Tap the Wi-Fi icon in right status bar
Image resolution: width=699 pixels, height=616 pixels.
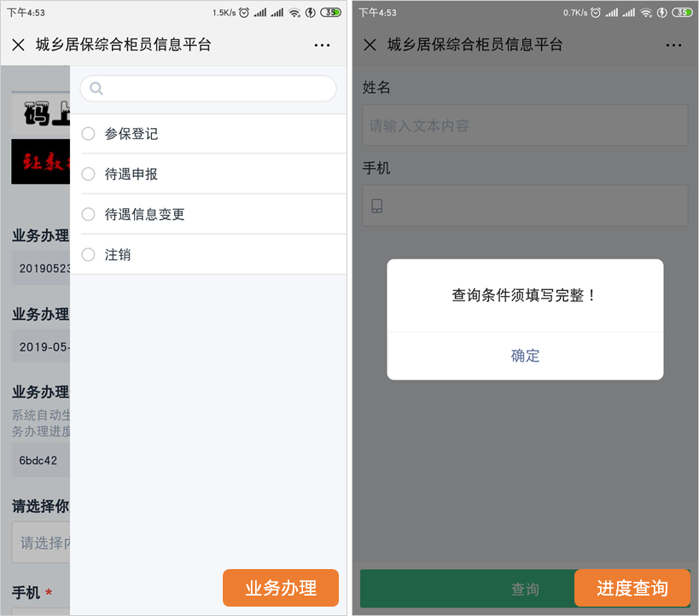tap(646, 13)
